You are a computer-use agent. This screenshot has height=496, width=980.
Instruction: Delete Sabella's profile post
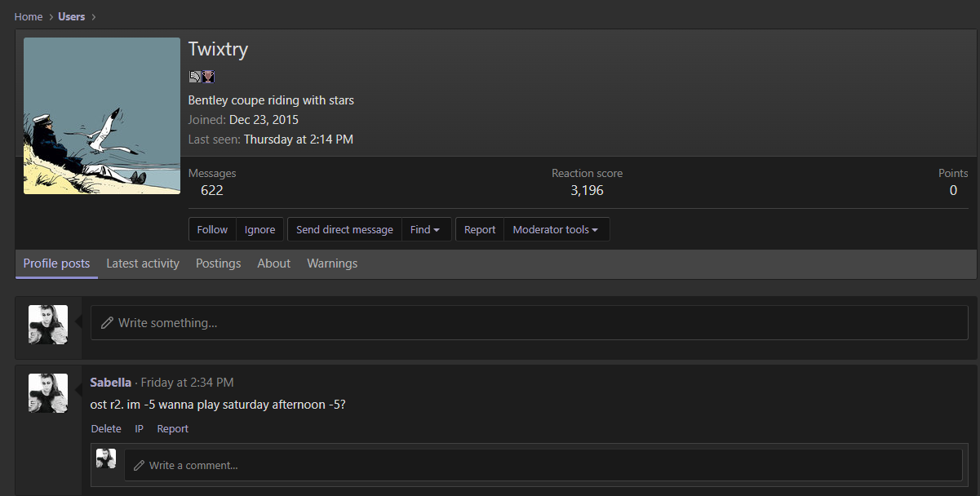(x=106, y=429)
